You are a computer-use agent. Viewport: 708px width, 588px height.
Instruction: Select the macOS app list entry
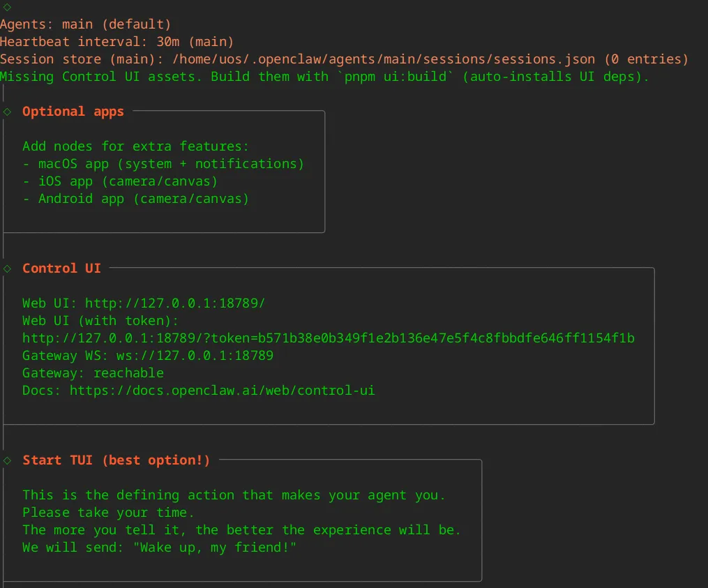[163, 164]
